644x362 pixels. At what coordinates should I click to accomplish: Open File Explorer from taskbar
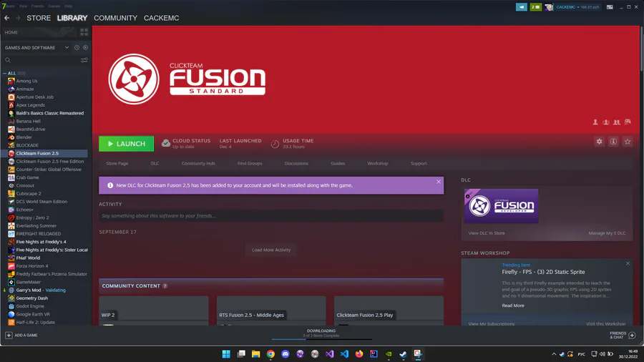pos(256,354)
